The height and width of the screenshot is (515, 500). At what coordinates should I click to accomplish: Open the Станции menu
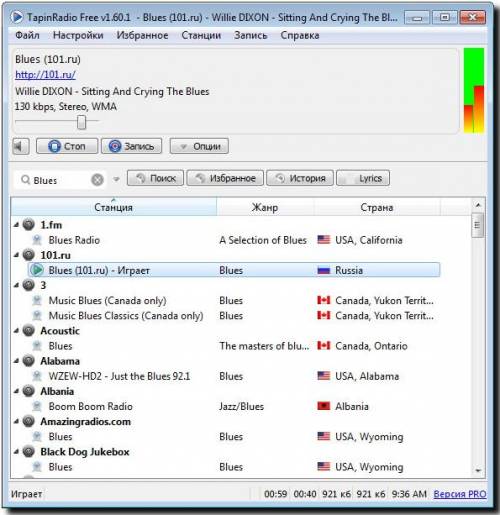click(x=201, y=35)
